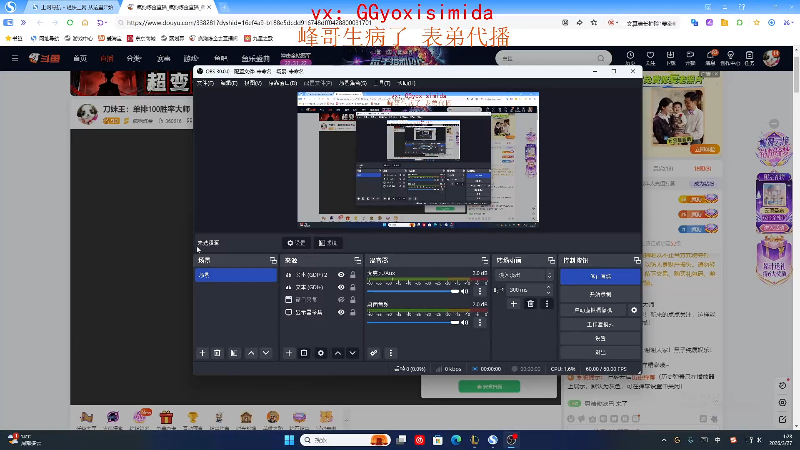Mute the first audio mixer channel
This screenshot has width=800, height=450.
465,291
